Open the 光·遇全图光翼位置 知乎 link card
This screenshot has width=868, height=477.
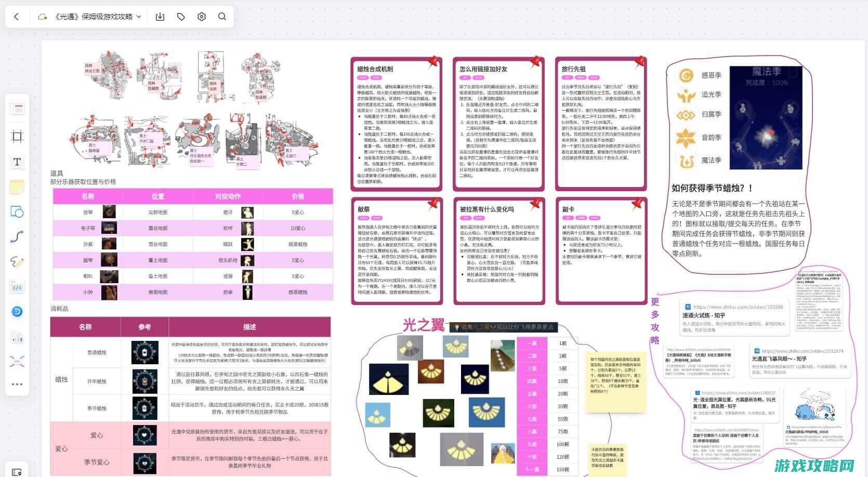coord(734,404)
